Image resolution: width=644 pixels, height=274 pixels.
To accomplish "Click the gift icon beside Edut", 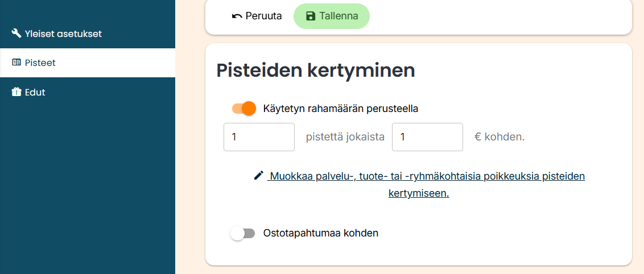I will (16, 92).
